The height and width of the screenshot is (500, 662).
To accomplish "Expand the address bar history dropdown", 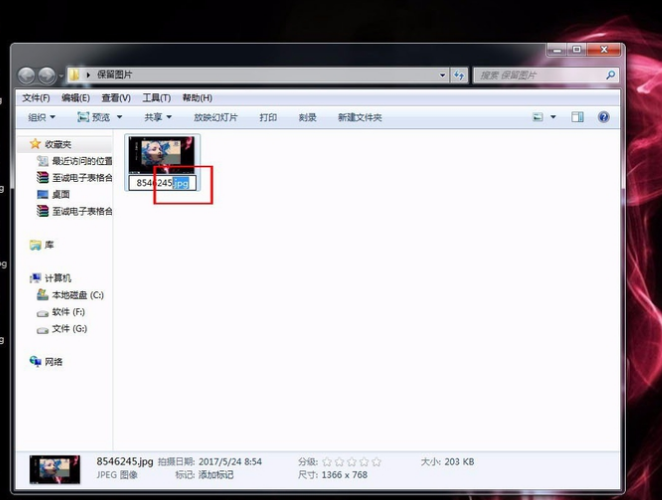I will pos(442,76).
